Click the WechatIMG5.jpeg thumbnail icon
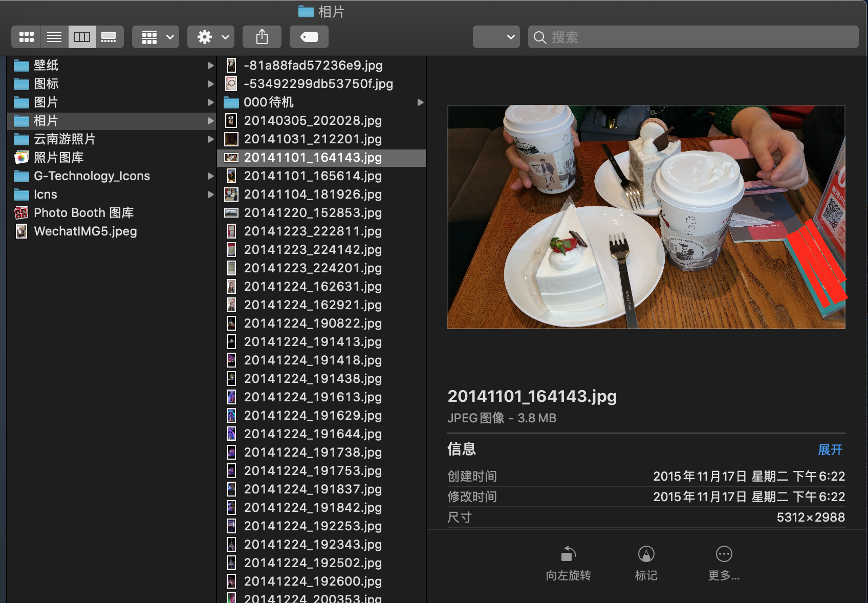 pos(21,231)
